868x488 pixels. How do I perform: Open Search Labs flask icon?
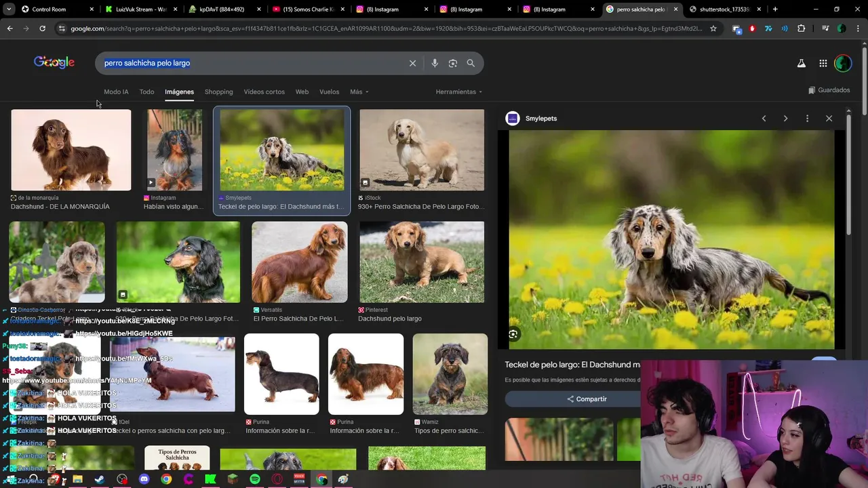pyautogui.click(x=801, y=63)
